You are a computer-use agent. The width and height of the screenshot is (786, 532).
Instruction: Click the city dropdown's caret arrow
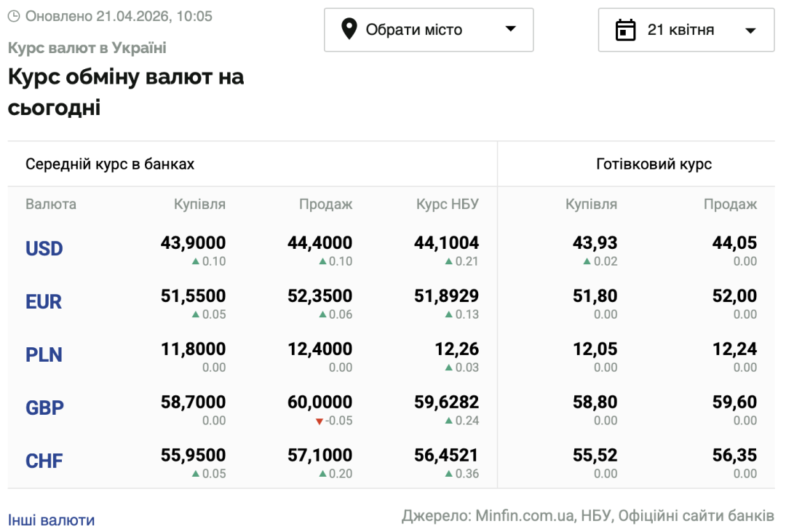tap(511, 30)
